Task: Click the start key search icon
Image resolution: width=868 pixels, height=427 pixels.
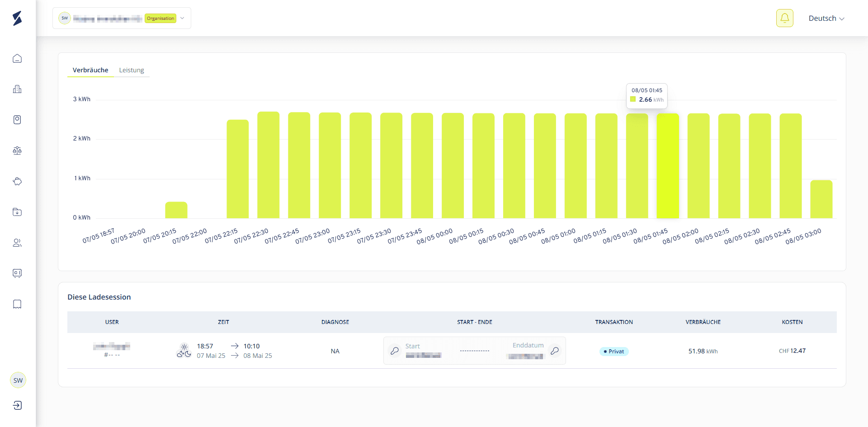Action: (x=395, y=351)
